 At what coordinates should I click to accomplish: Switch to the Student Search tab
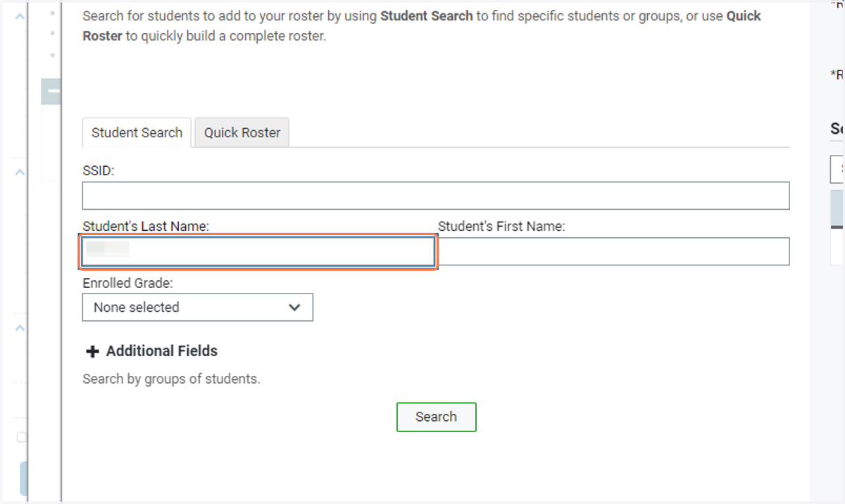137,132
